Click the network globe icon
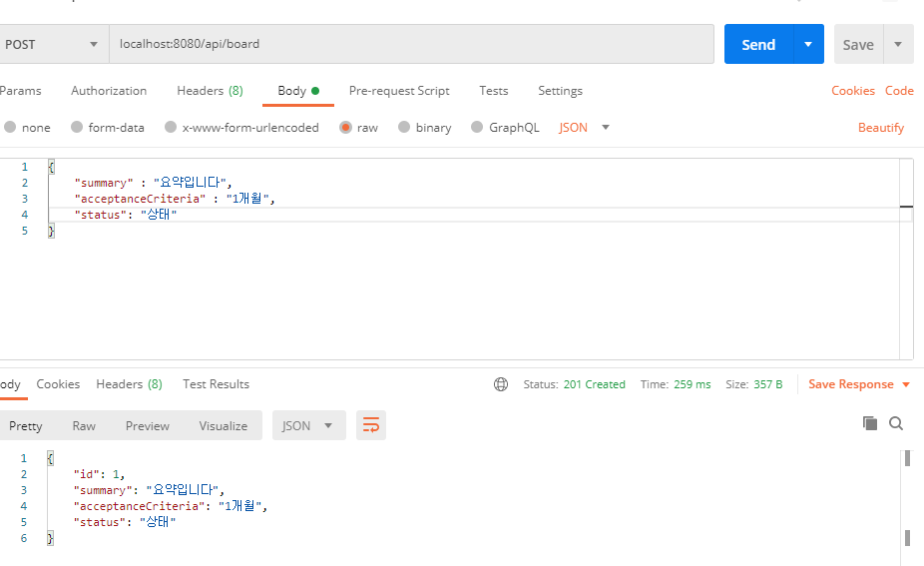This screenshot has height=566, width=924. [501, 384]
